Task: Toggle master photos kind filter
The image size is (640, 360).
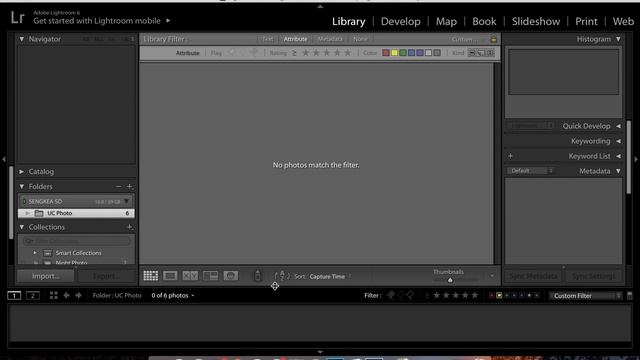Action: pyautogui.click(x=472, y=53)
